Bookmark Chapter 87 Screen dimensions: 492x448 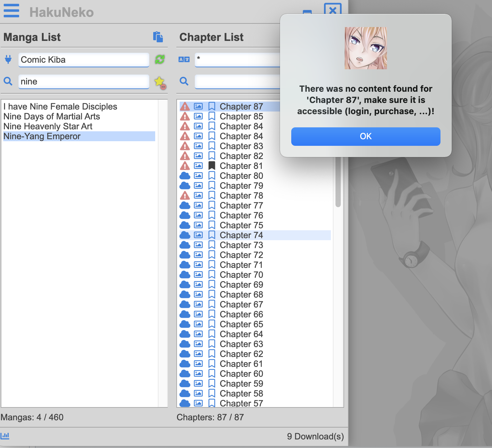[212, 106]
